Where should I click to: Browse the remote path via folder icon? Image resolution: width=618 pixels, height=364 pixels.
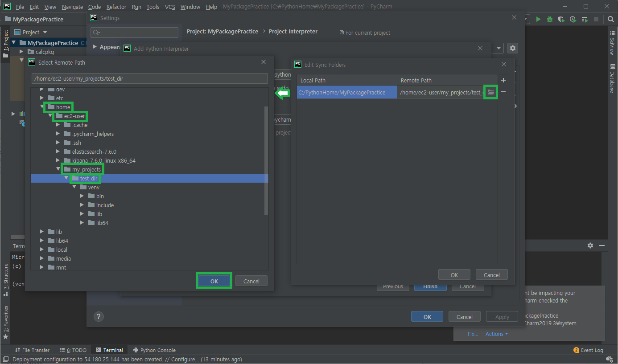[491, 92]
